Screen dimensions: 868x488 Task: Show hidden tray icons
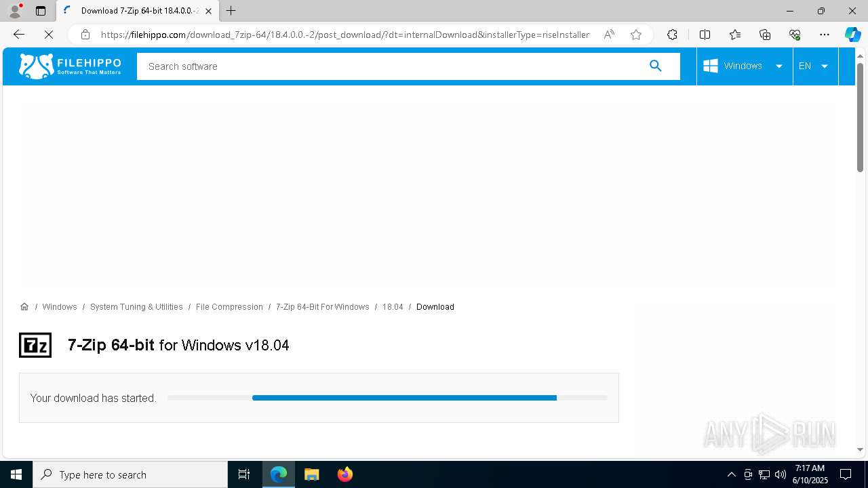point(732,474)
